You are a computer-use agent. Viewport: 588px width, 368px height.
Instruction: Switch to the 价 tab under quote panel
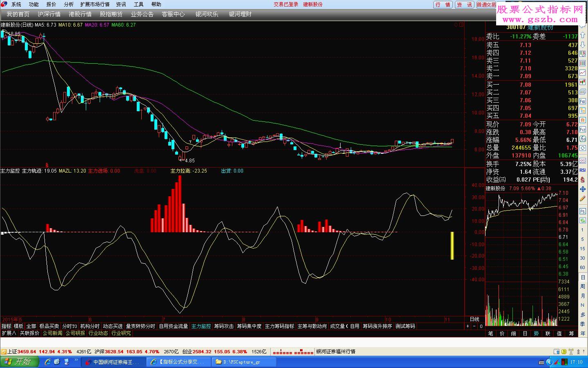click(x=502, y=334)
